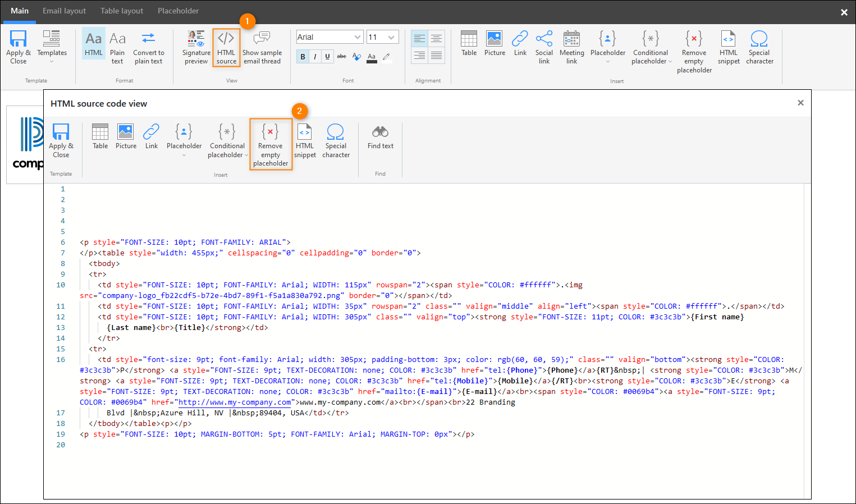Open the Arial font name dropdown
856x504 pixels.
[329, 37]
